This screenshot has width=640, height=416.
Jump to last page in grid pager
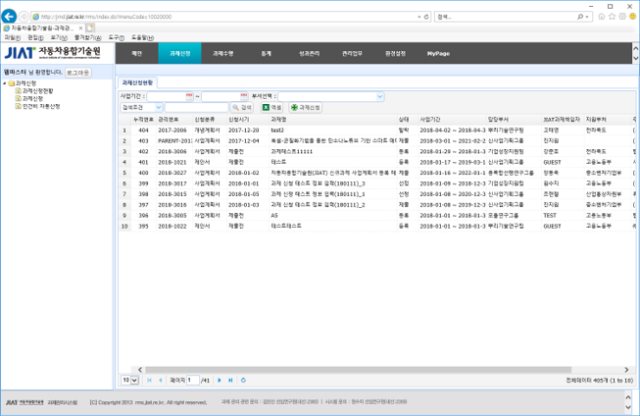(229, 380)
